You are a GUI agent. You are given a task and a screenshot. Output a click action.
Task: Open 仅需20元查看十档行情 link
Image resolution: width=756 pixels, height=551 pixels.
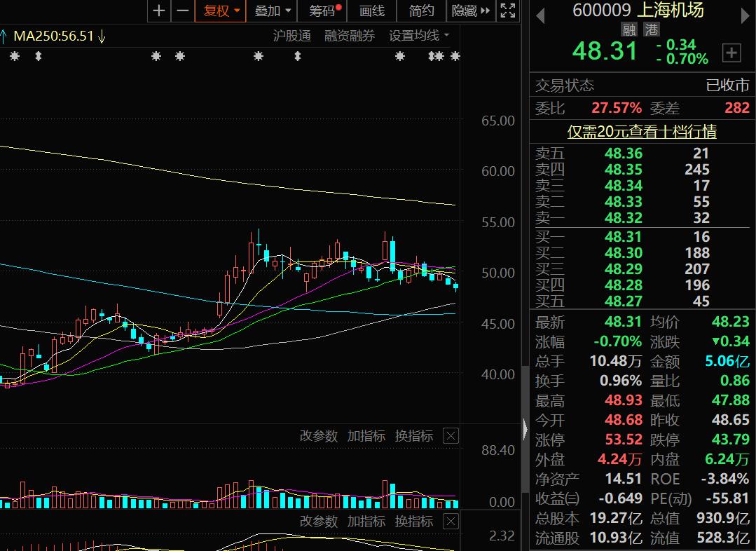(642, 131)
